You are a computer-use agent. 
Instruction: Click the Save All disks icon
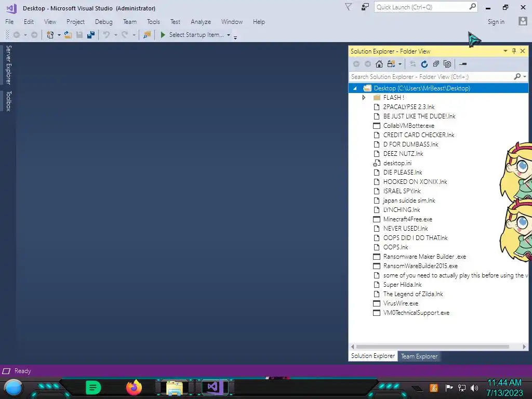(90, 35)
